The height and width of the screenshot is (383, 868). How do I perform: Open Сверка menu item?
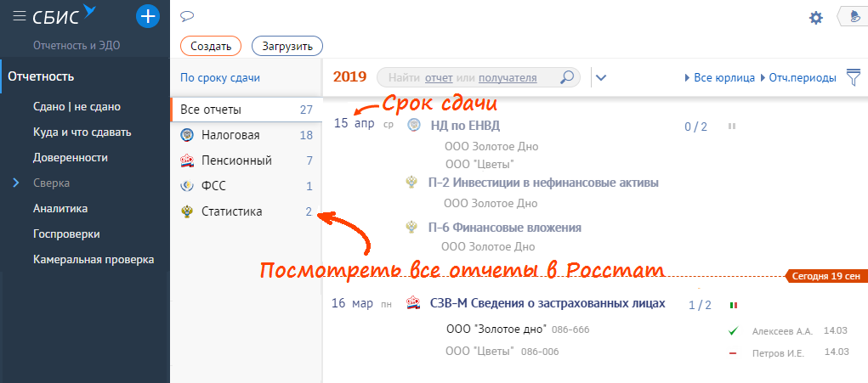coord(52,183)
